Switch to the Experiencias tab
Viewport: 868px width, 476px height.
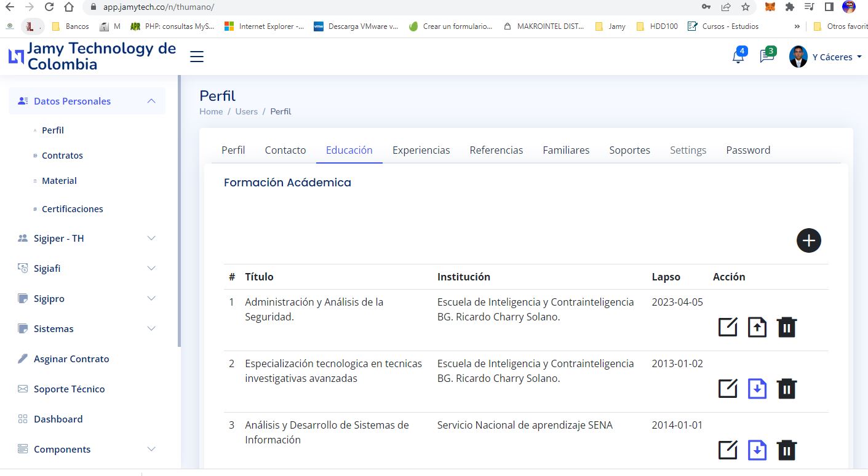421,150
